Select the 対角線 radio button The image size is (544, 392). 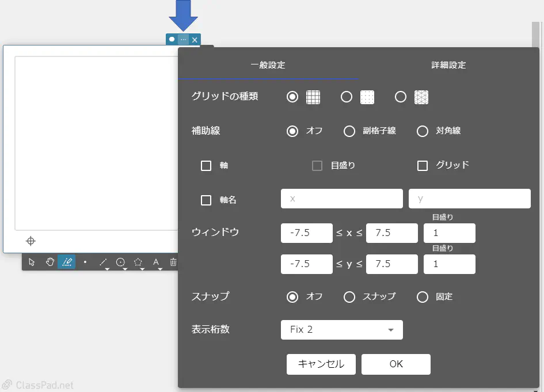point(423,131)
